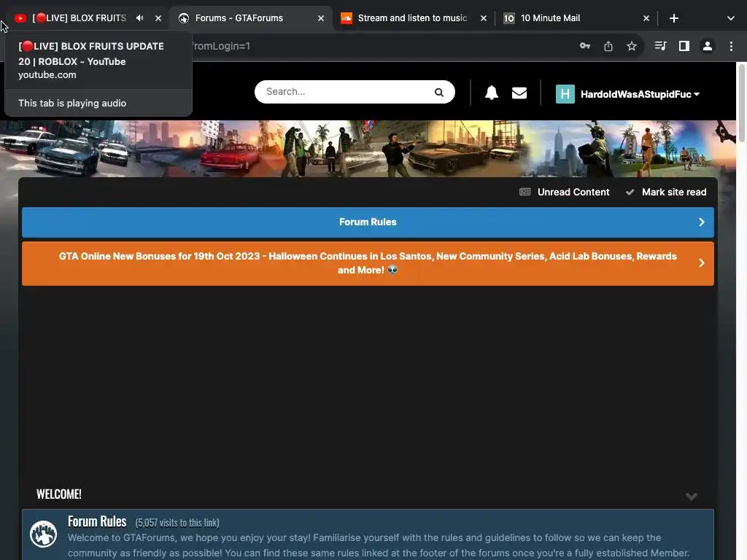747x560 pixels.
Task: Open the blue Forum Rules banner
Action: 368,222
